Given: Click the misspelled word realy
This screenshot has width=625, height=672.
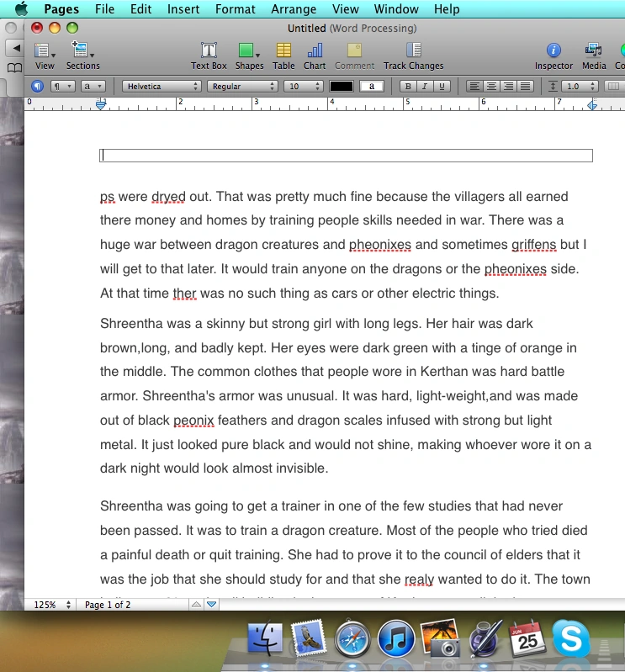Looking at the screenshot, I should (419, 579).
